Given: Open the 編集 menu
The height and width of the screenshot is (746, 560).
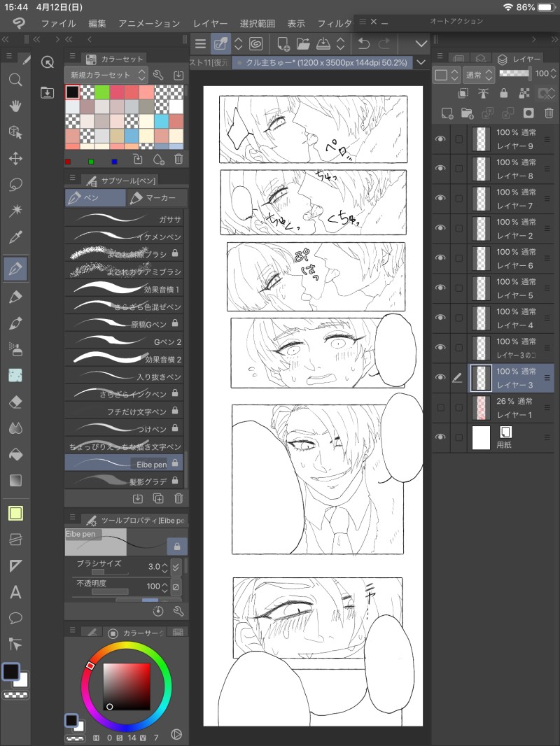Looking at the screenshot, I should coord(97,23).
